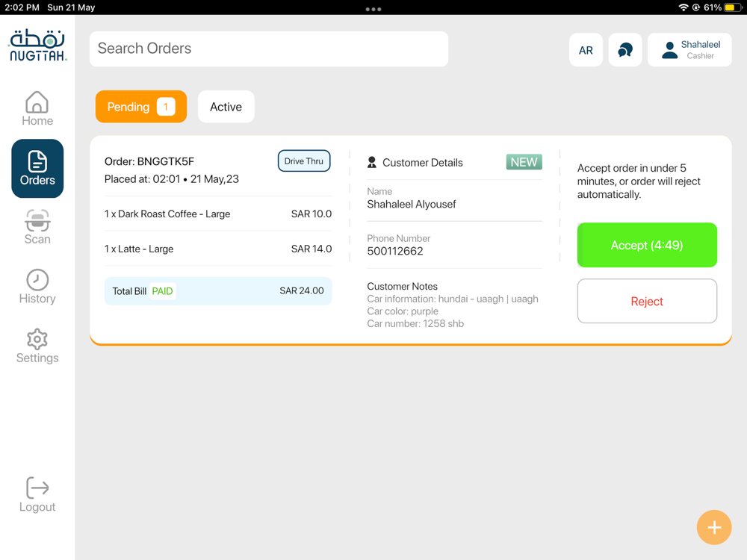Open Settings in sidebar
Image resolution: width=747 pixels, height=560 pixels.
[x=37, y=346]
